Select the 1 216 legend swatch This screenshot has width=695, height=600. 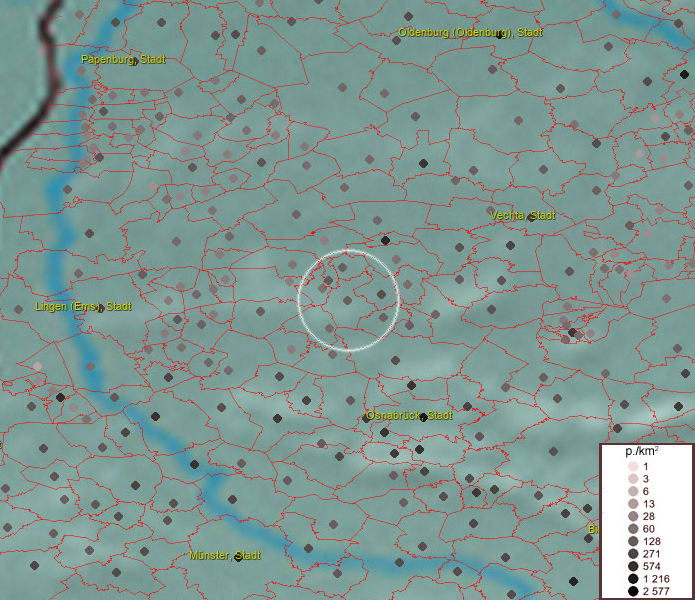tap(633, 579)
